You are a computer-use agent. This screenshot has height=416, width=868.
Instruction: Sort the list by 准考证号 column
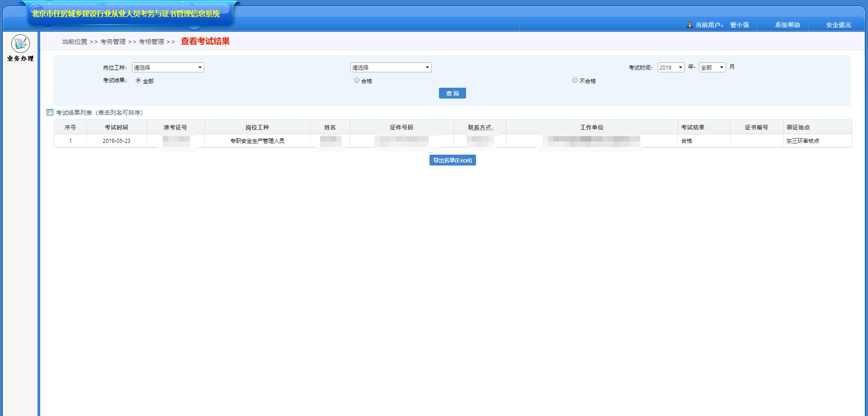tap(175, 128)
